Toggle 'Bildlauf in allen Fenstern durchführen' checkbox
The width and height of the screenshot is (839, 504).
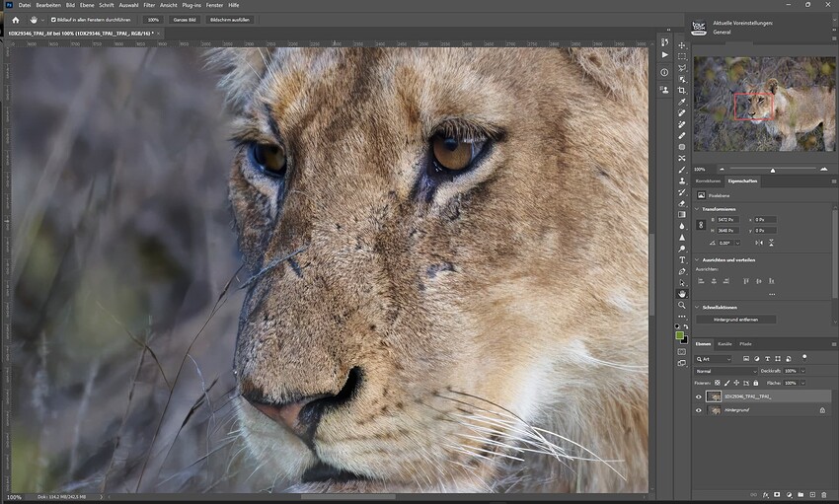click(x=53, y=20)
